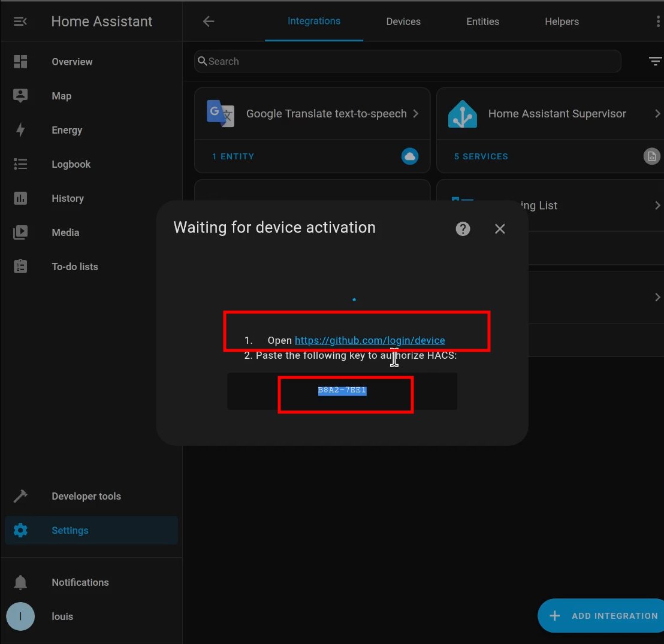
Task: Close the device activation dialog
Action: (x=500, y=229)
